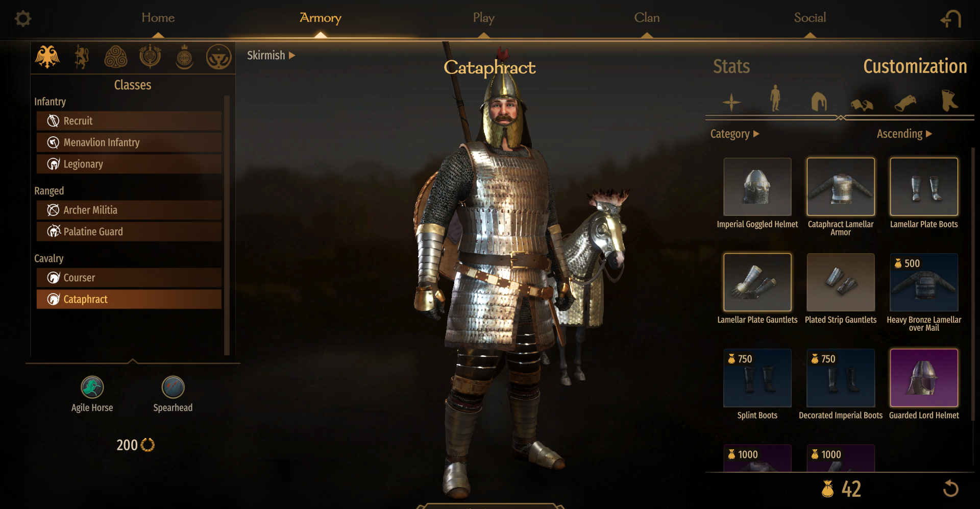Equip the Plated Strip Gauntlets
Image resolution: width=980 pixels, height=509 pixels.
pyautogui.click(x=841, y=282)
